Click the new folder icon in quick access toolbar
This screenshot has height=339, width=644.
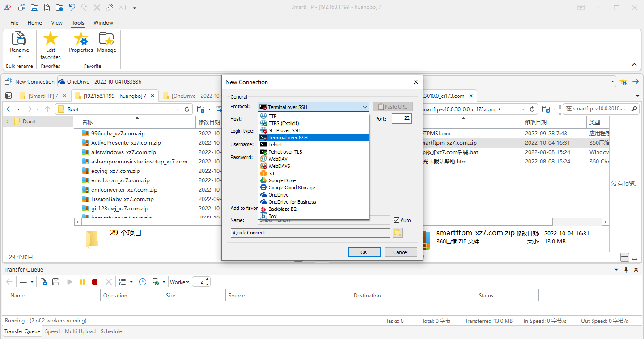59,8
